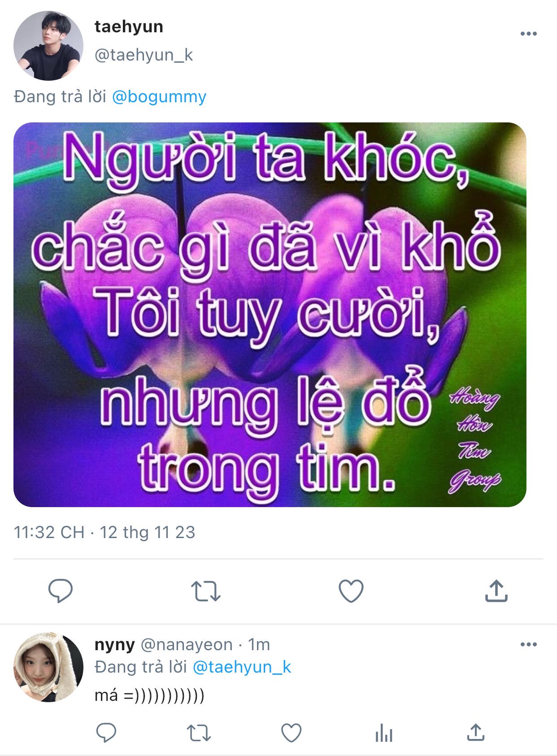
Task: View the purple flower image full size
Action: point(270,315)
